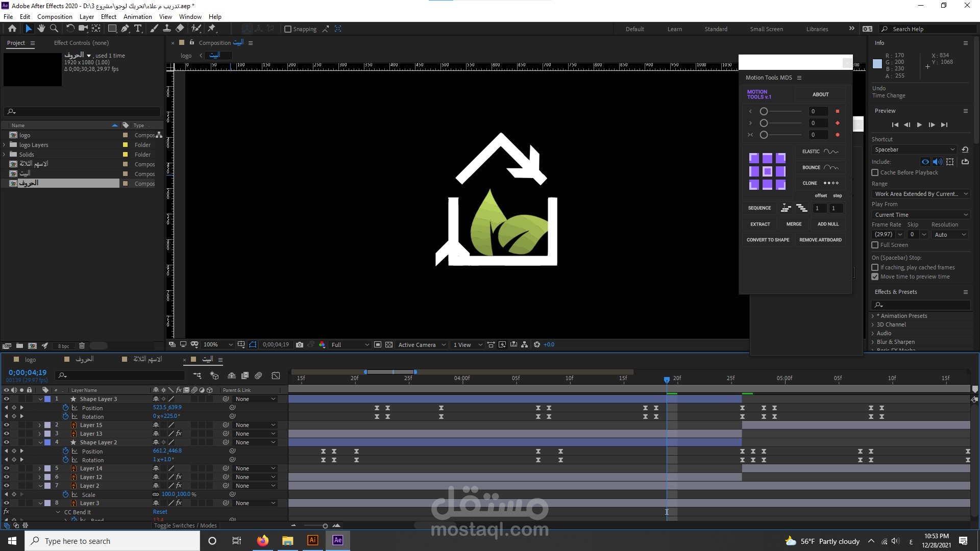Check Cache Before Playback option

click(x=875, y=172)
